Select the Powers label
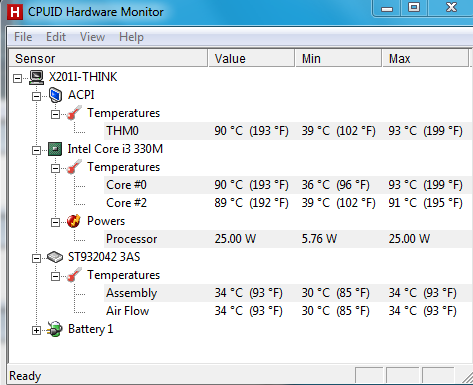Viewport: 473px width, 385px height. [106, 221]
